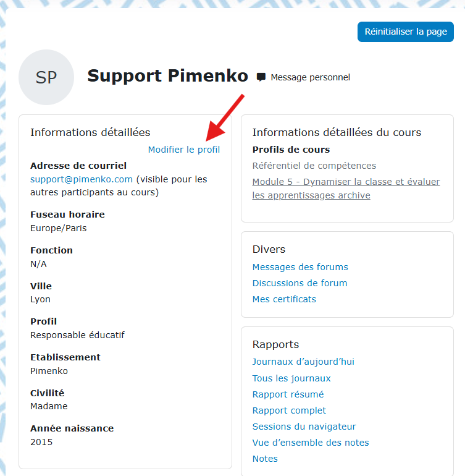View the Rapport complet

(289, 410)
